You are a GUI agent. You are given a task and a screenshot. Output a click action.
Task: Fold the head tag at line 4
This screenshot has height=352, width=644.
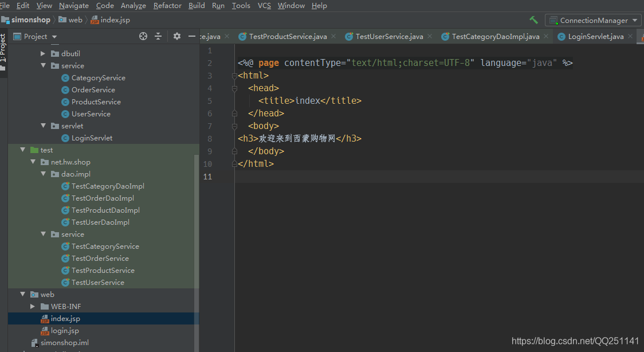click(234, 88)
